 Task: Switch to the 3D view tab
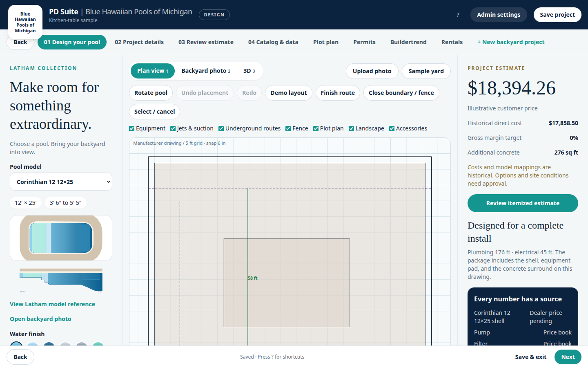(249, 71)
